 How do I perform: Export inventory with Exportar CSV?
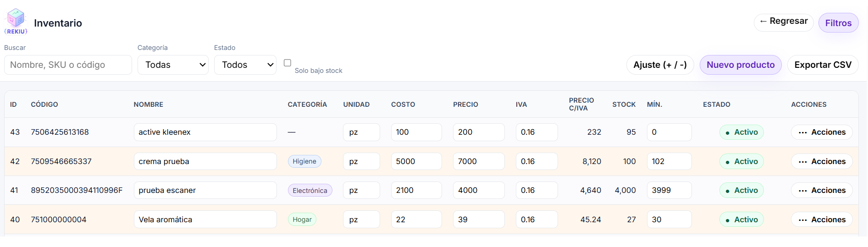coord(822,65)
